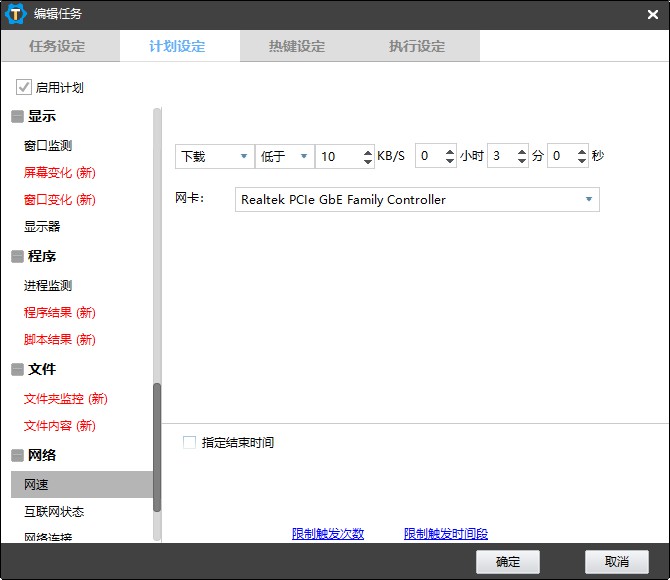Image resolution: width=670 pixels, height=580 pixels.
Task: Select 窗口监测 in the list
Action: point(48,146)
